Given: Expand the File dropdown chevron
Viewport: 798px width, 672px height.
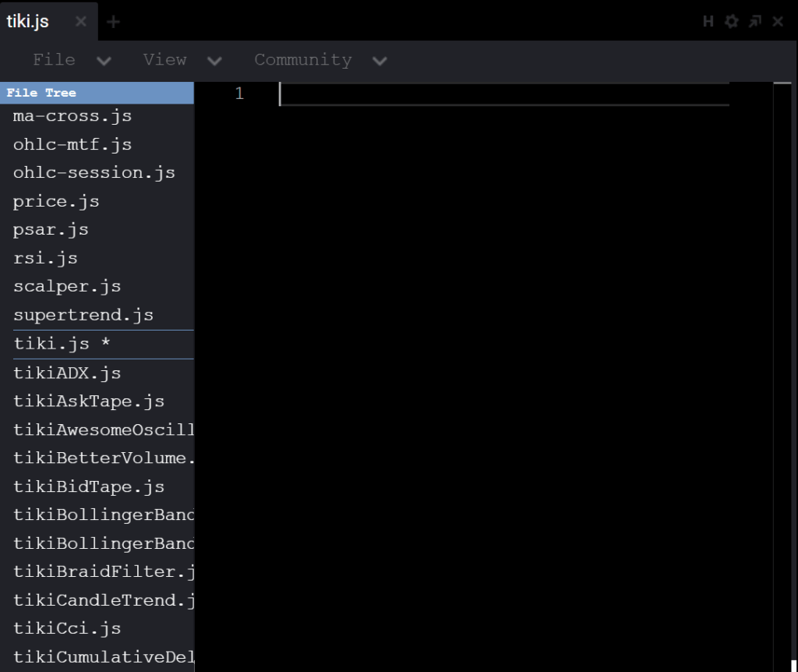Looking at the screenshot, I should 104,61.
